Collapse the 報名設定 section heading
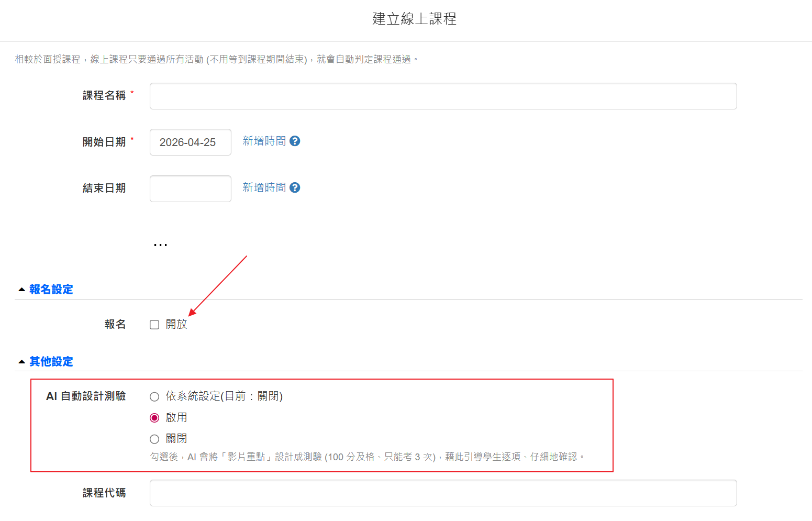 [x=51, y=290]
